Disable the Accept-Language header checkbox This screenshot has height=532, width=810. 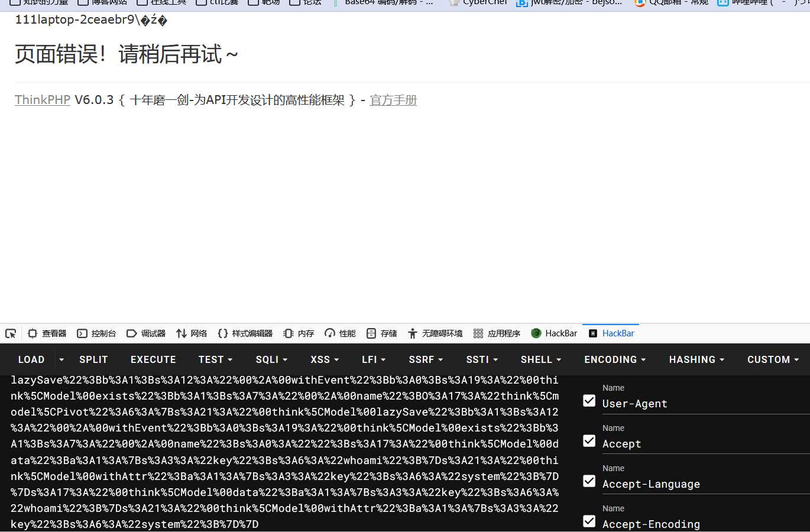[589, 481]
